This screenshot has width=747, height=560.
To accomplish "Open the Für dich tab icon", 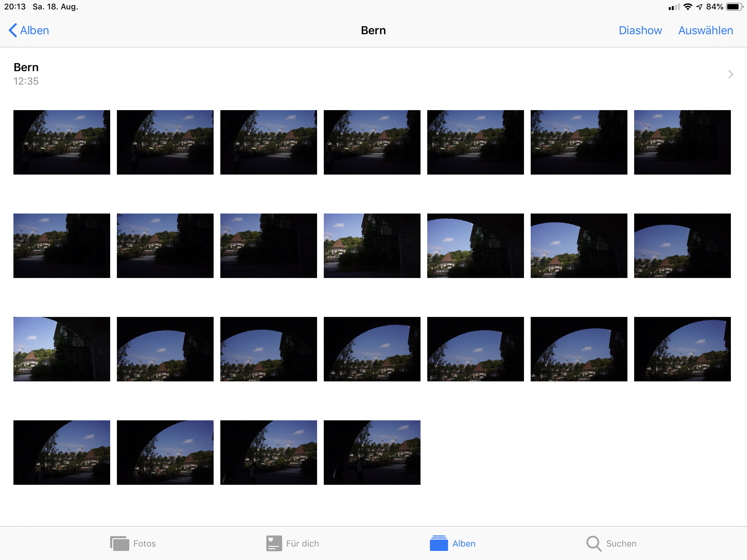I will point(273,544).
